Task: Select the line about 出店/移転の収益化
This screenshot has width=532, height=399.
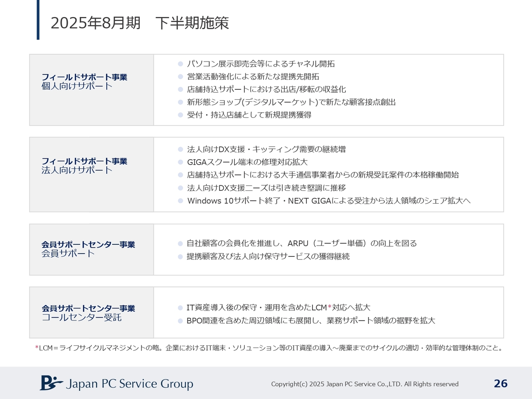Action: [266, 89]
